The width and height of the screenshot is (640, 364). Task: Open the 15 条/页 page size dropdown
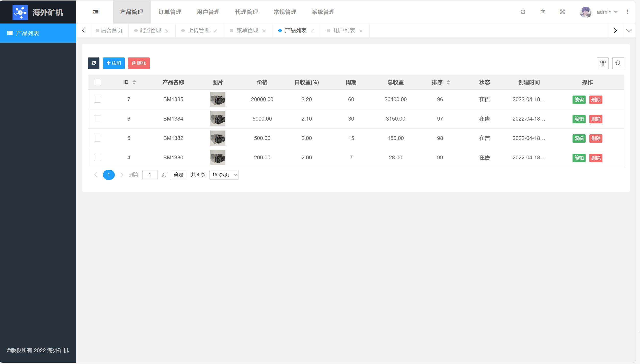tap(224, 175)
